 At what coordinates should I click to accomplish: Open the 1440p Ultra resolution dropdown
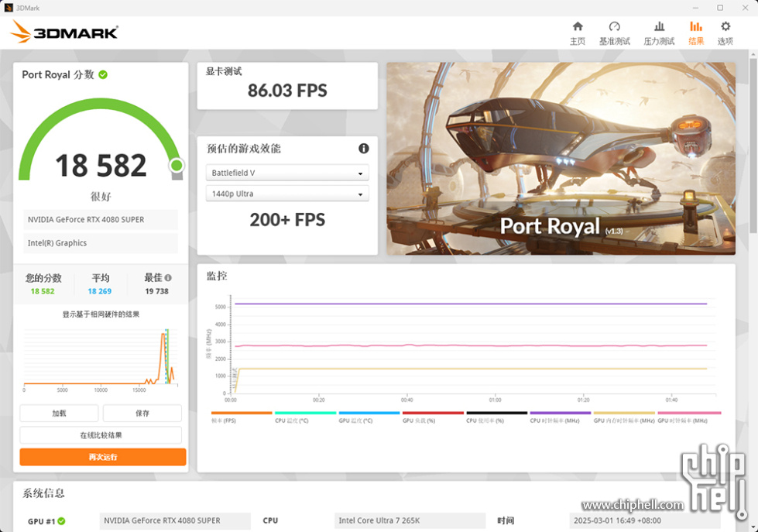[287, 194]
